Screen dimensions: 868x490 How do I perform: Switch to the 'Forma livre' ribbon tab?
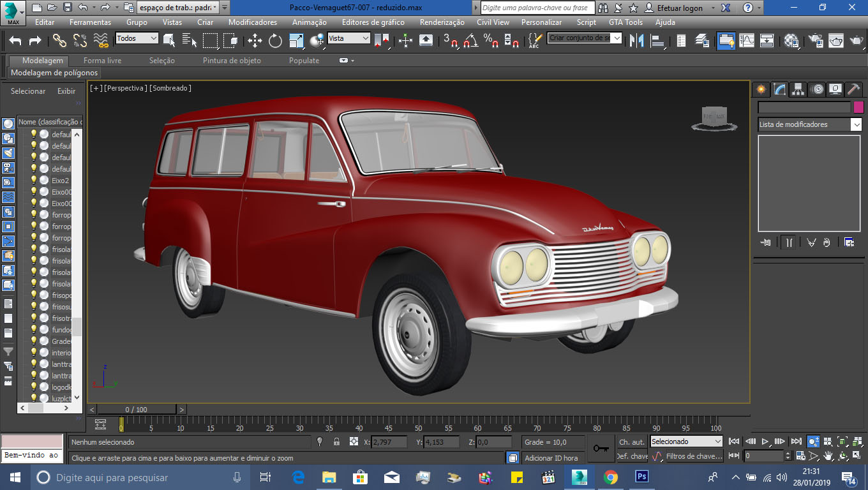[102, 61]
